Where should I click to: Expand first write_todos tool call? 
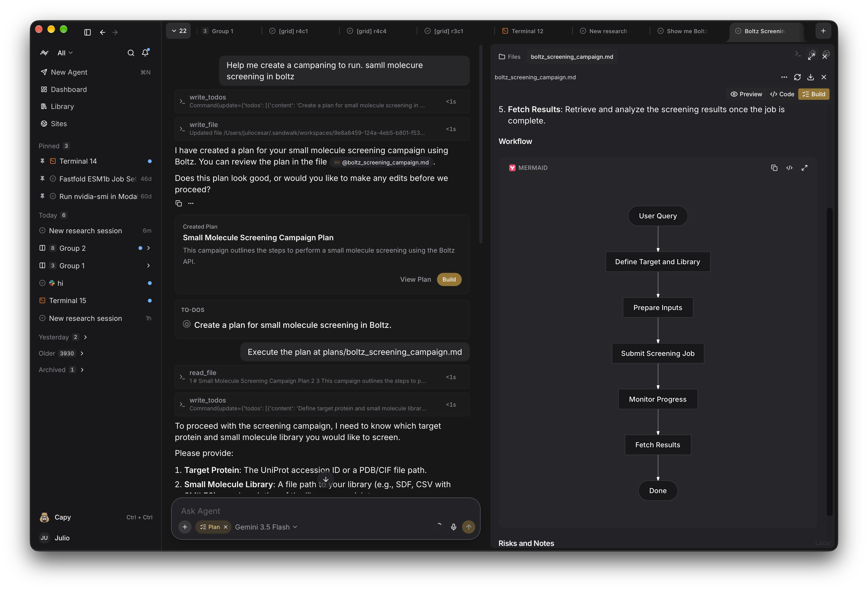pyautogui.click(x=322, y=101)
